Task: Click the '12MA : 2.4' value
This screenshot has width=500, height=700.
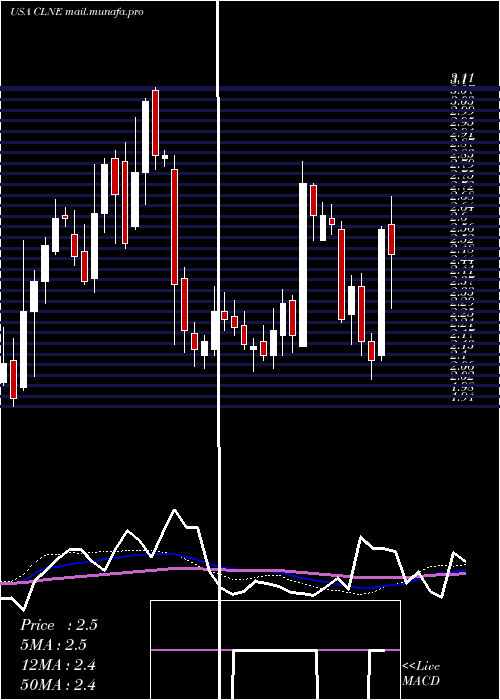Action: tap(58, 665)
